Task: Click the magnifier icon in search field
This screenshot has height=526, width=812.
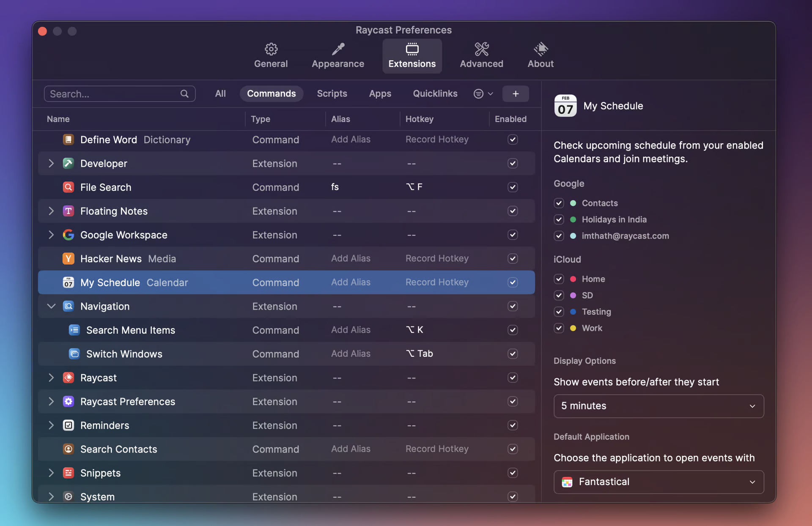Action: coord(184,94)
